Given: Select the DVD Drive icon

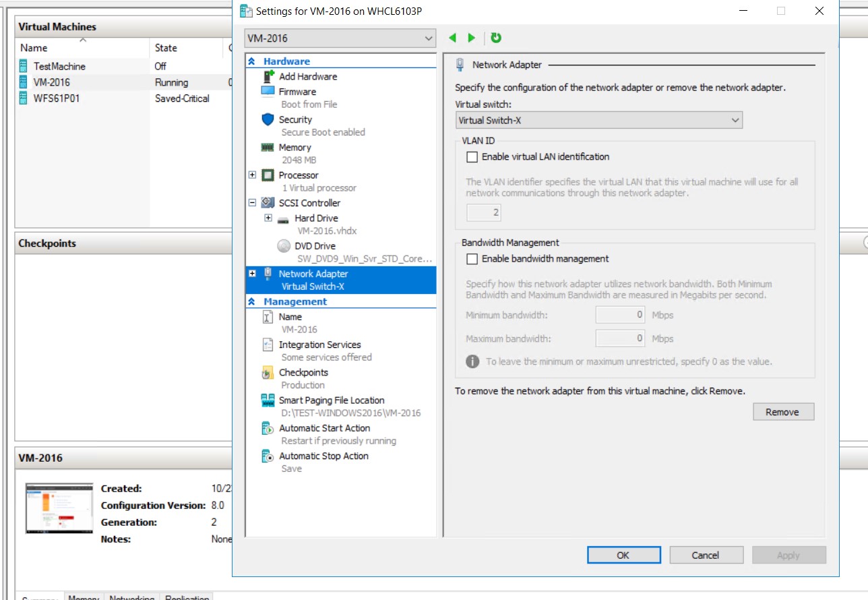Looking at the screenshot, I should 283,245.
